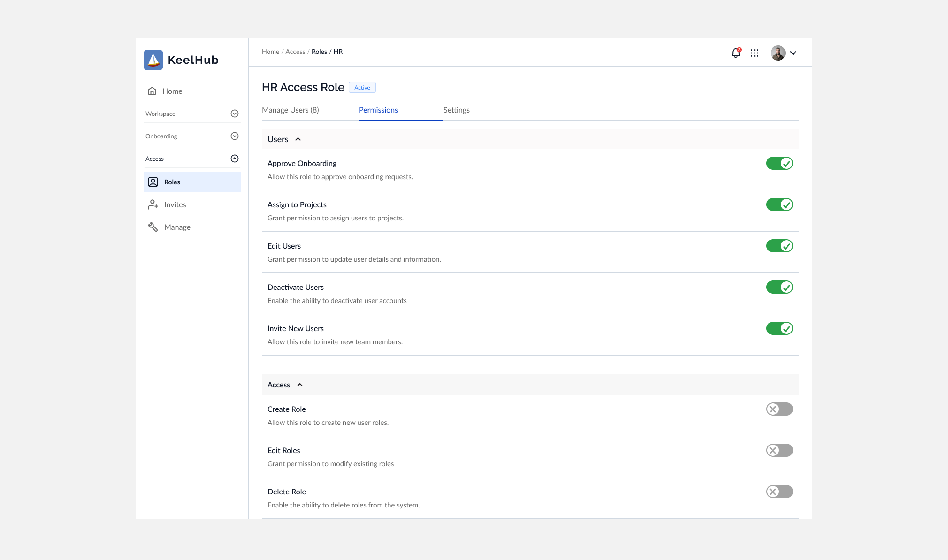This screenshot has width=948, height=560.
Task: Click the Home house icon in sidebar
Action: (x=152, y=91)
